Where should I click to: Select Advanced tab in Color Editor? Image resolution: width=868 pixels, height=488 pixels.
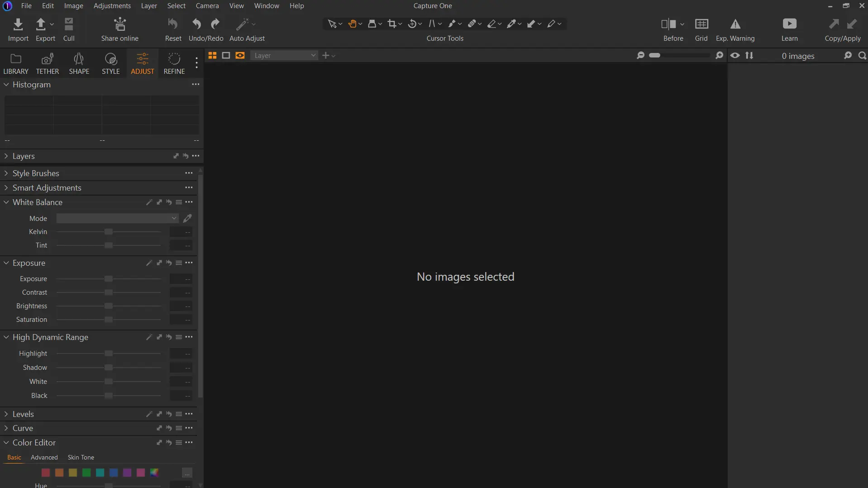[x=44, y=457]
